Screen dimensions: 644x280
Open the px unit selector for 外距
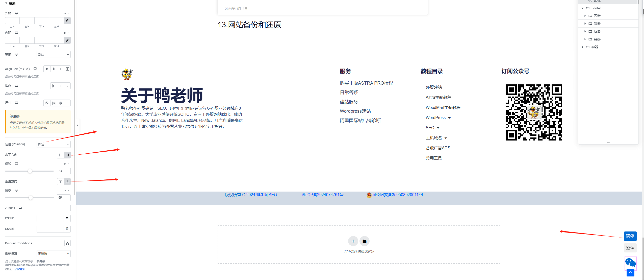click(66, 13)
